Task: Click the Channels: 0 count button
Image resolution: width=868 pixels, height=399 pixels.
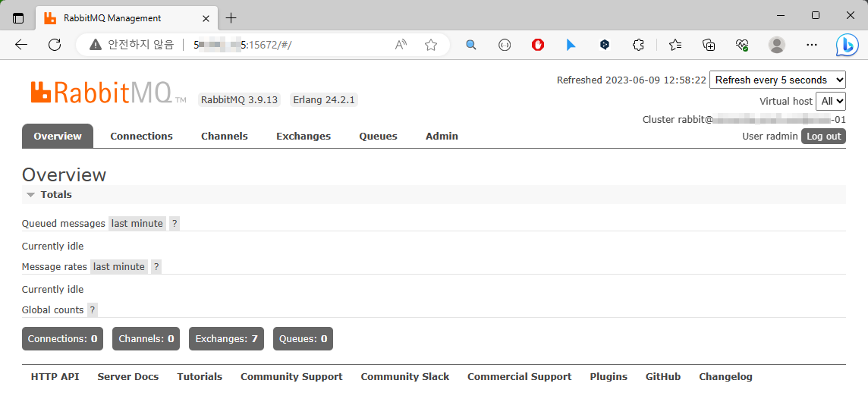Action: pos(146,338)
